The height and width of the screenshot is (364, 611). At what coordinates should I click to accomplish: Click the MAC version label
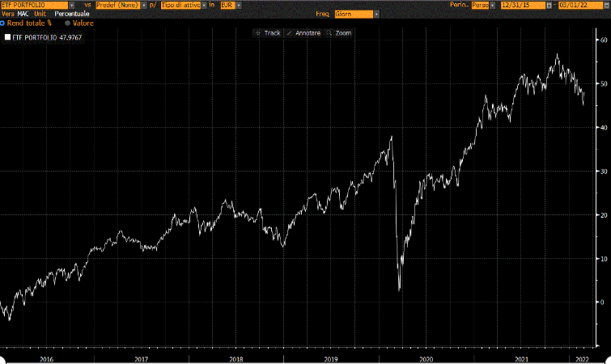pos(23,15)
